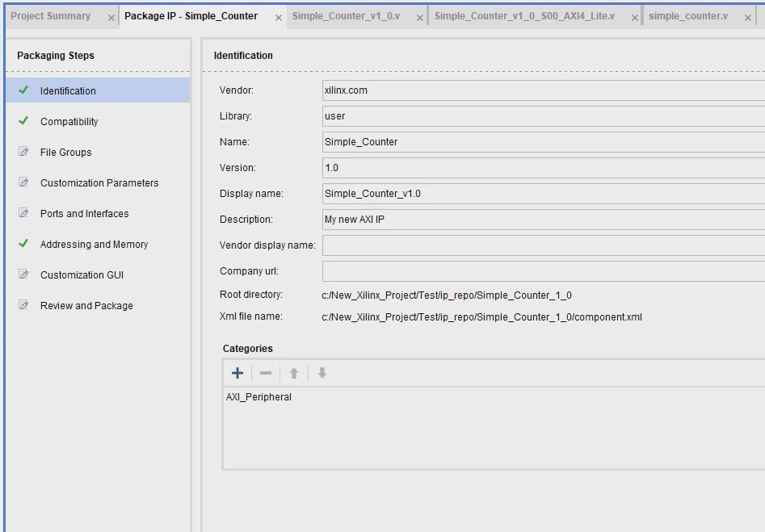Go to the Identification packaging step
Viewport: 765px width, 532px height.
[98, 90]
